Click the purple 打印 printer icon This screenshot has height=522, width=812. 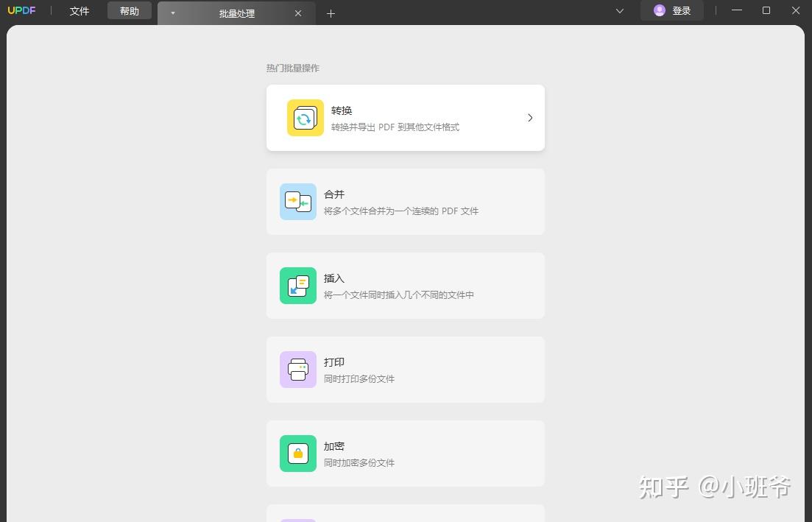(x=298, y=370)
